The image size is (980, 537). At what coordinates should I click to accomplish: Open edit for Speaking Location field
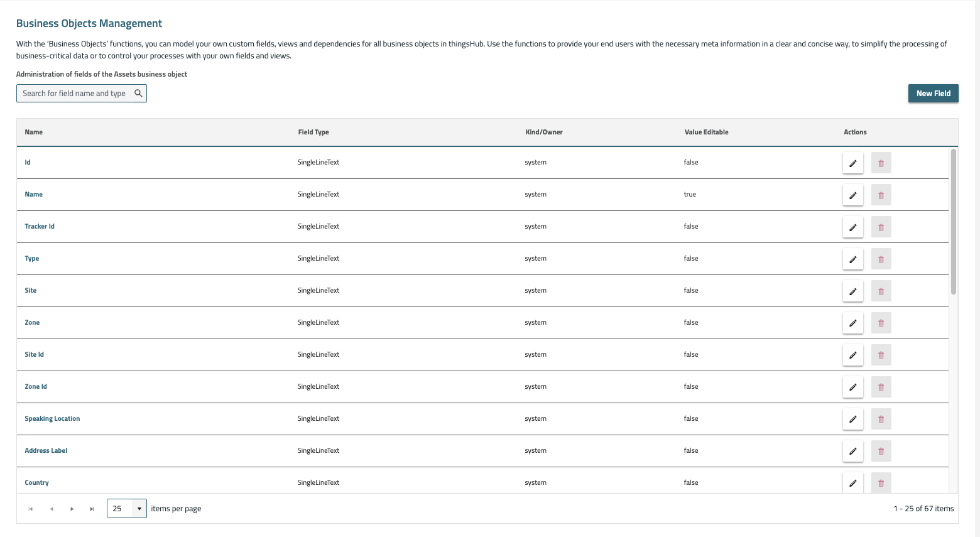click(x=852, y=419)
